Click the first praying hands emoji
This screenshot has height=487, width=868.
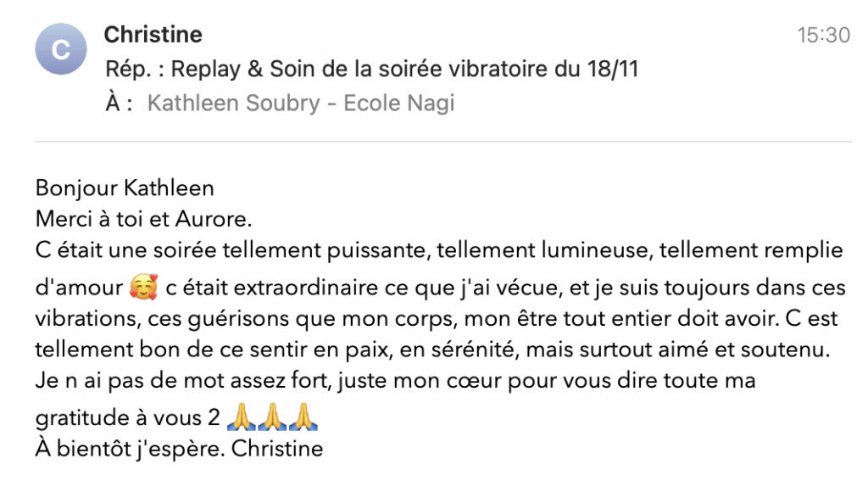[x=243, y=419]
